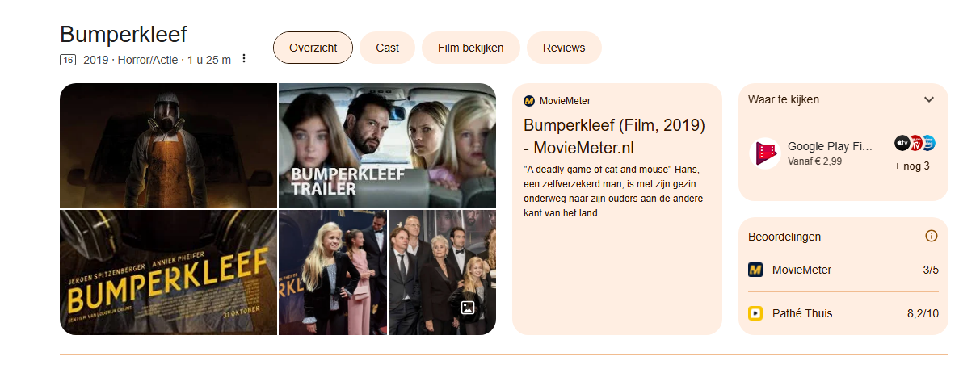
Task: Click the MovieMeter logo icon in card
Action: 529,101
